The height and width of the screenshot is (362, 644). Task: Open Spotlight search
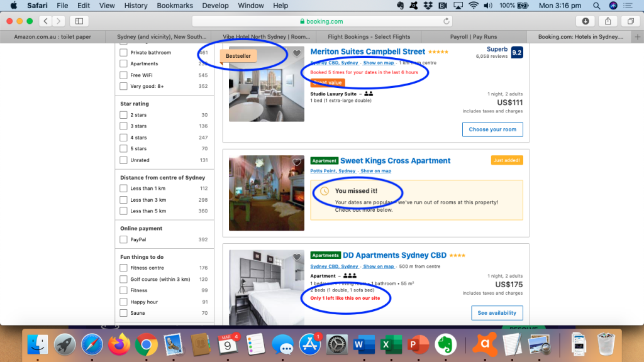[596, 6]
